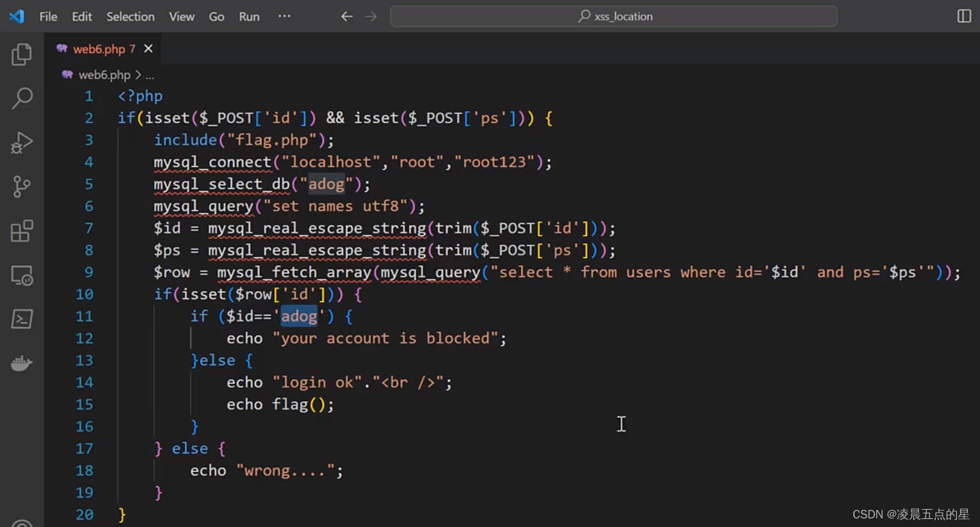Open the Explorer view in activity bar
The width and height of the screenshot is (980, 527).
[22, 54]
